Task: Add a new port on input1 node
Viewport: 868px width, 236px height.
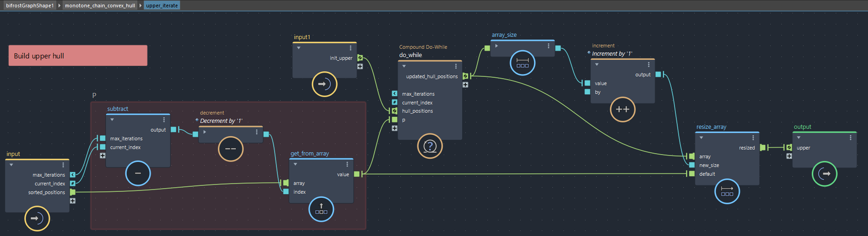Action: 360,66
